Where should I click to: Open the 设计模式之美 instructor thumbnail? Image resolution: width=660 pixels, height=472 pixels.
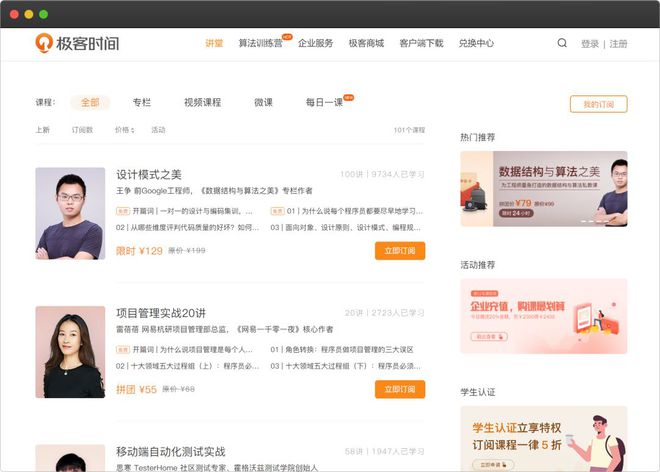tap(70, 213)
